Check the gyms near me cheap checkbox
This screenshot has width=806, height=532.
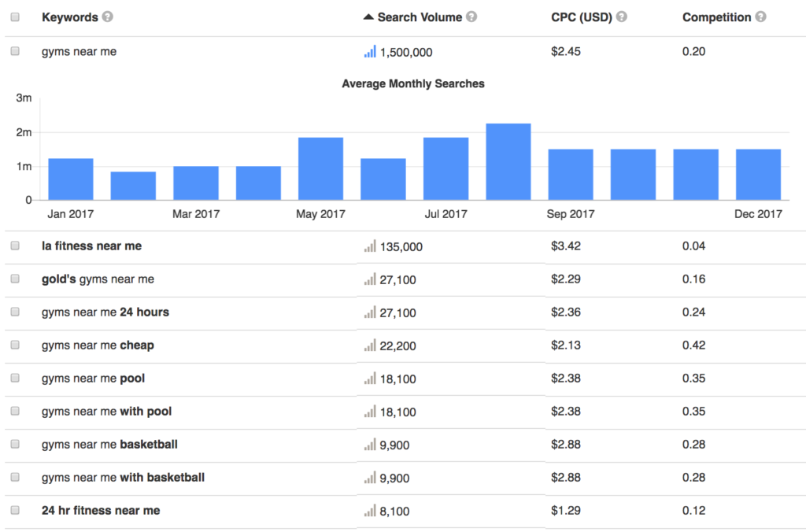coord(15,345)
